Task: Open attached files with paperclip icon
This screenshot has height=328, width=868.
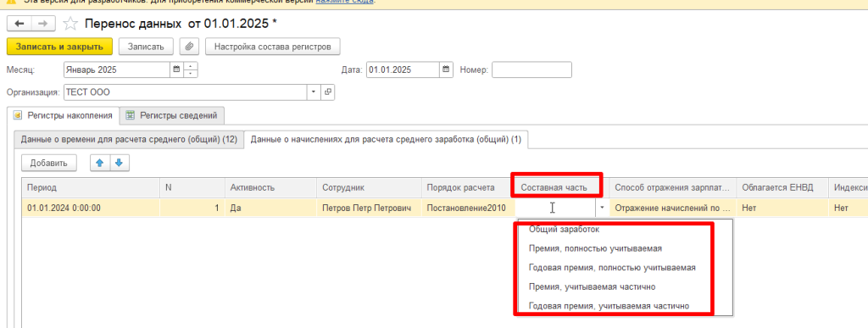Action: (189, 47)
